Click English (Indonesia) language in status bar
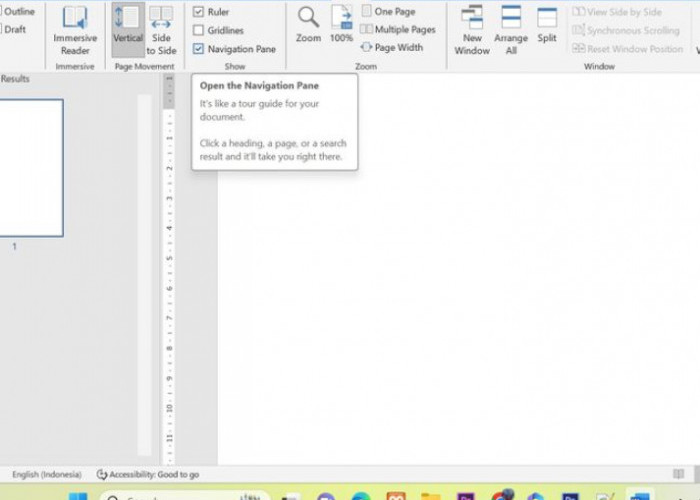Viewport: 700px width, 500px height. pyautogui.click(x=47, y=474)
